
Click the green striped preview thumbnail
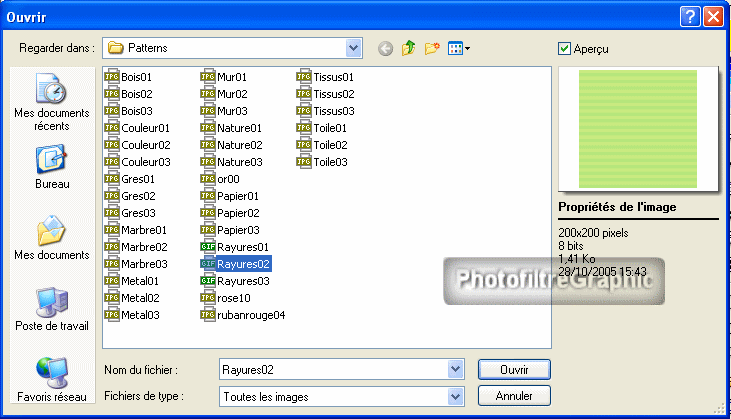click(637, 128)
